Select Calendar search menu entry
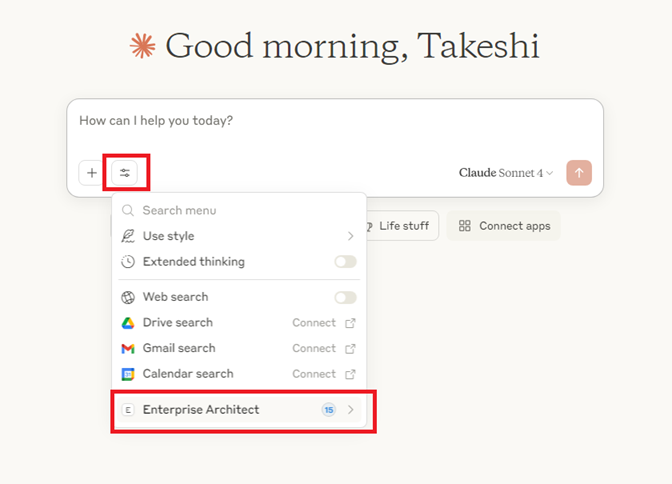 point(239,374)
